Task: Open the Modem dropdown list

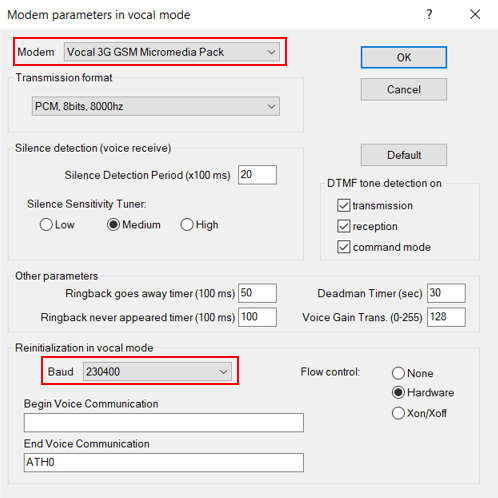Action: pyautogui.click(x=172, y=52)
